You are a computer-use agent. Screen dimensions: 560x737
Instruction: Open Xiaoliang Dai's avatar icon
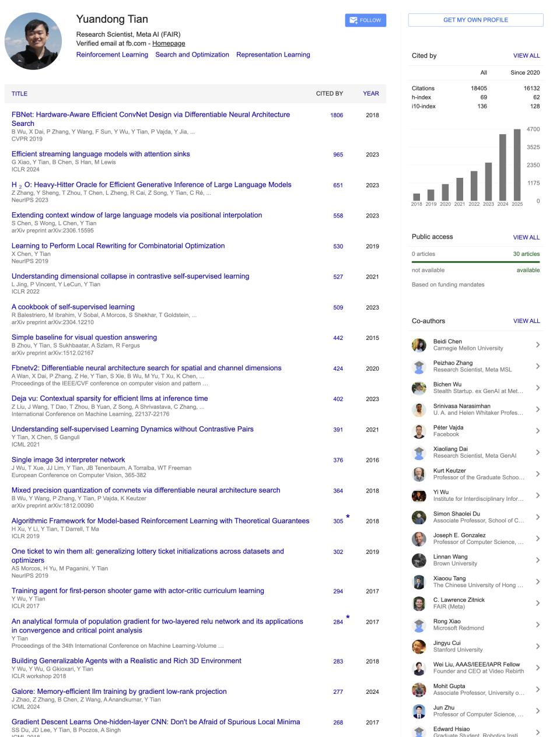click(x=419, y=453)
